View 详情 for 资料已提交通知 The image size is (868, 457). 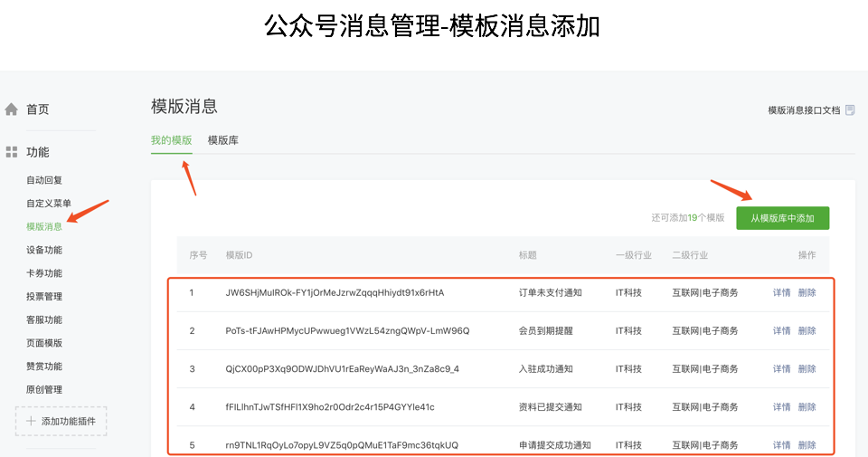point(781,407)
